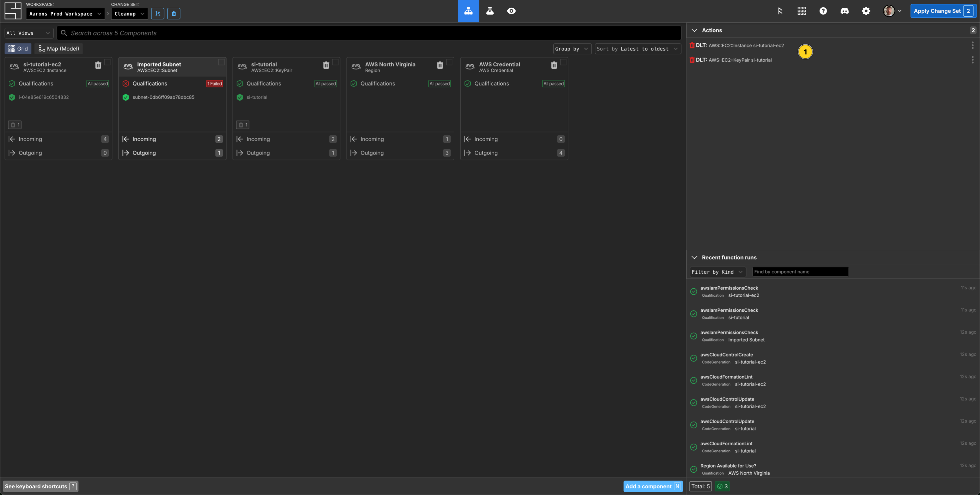980x495 pixels.
Task: Switch to Map (Model) view tab
Action: point(59,49)
